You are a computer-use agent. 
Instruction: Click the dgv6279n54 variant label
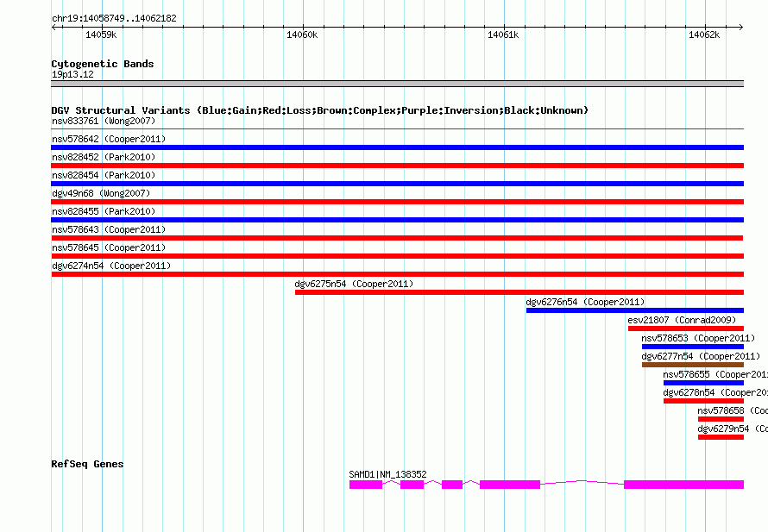(733, 429)
